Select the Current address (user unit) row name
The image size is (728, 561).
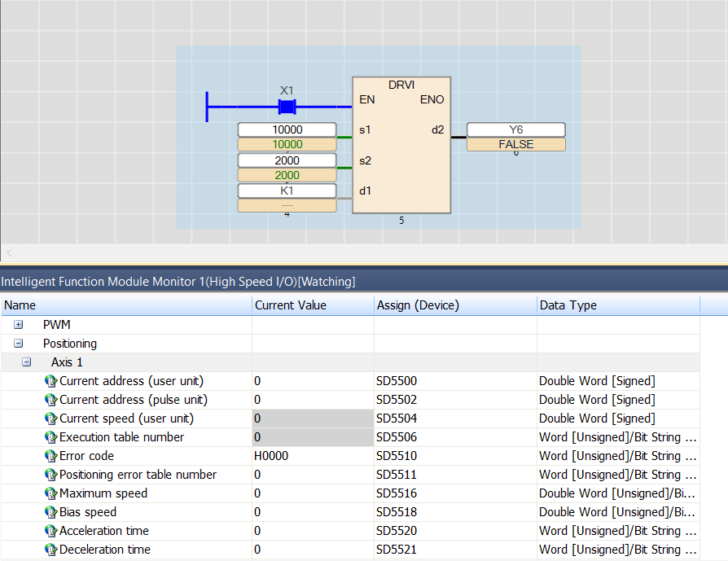[x=131, y=381]
